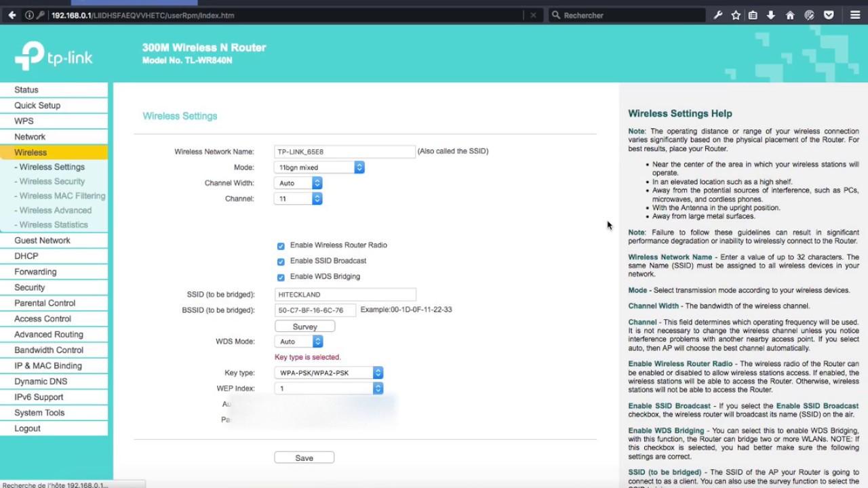
Task: Click the SSID (to be bridged) field
Action: 345,295
